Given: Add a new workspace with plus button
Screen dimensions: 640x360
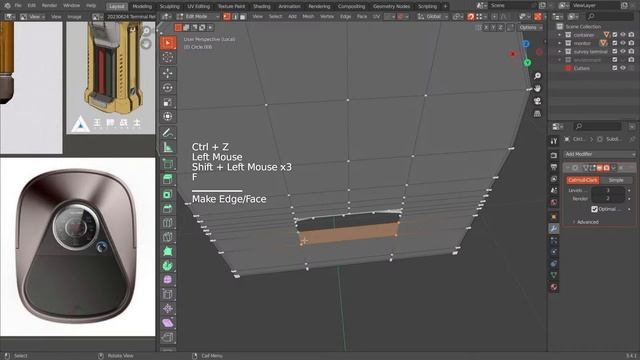Looking at the screenshot, I should click(x=445, y=6).
